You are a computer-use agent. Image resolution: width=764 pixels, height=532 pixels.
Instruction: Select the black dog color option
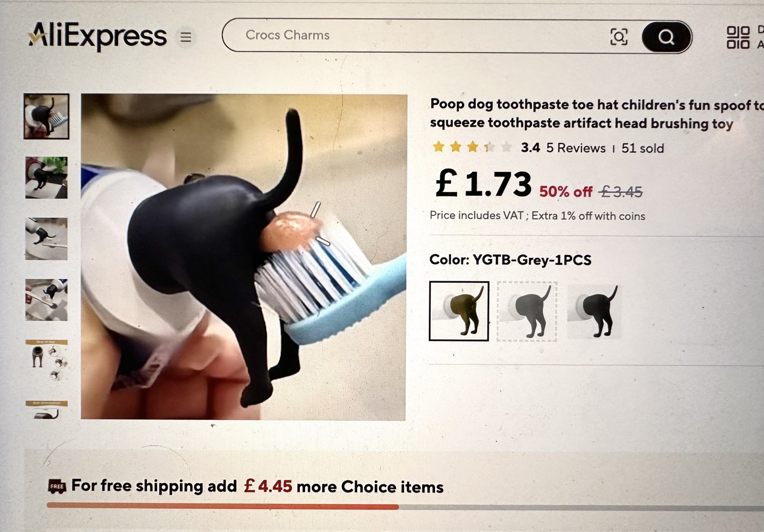595,311
